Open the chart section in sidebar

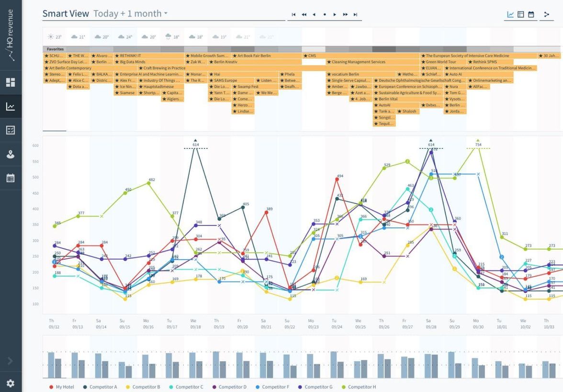11,106
